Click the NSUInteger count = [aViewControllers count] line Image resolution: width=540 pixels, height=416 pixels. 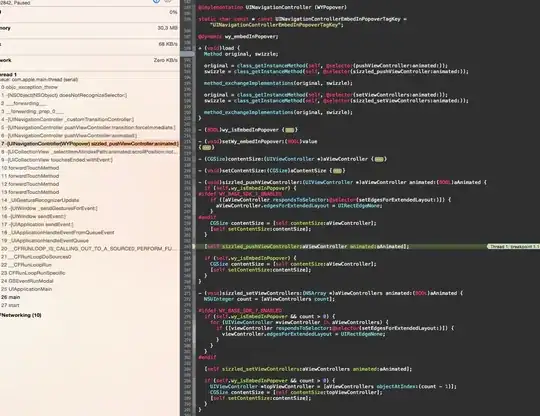click(x=269, y=299)
